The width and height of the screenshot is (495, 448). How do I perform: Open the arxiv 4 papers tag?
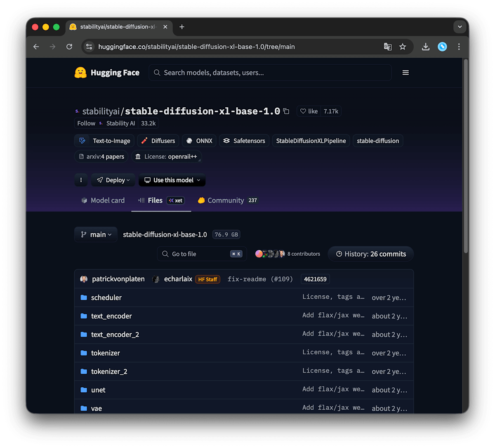coord(101,157)
